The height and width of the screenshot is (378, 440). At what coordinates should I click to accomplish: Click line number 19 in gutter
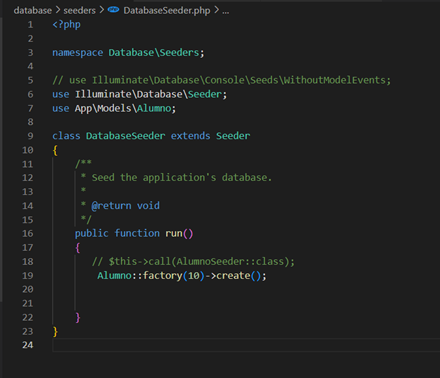28,275
